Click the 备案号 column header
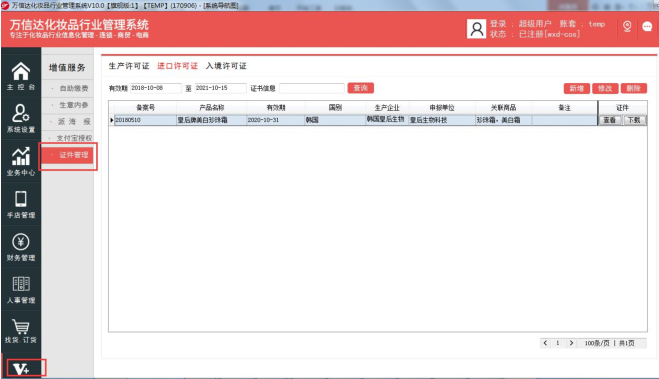 pos(145,108)
